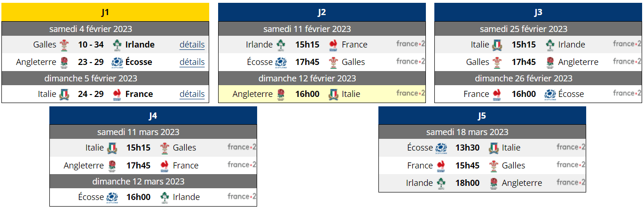644x208 pixels.
Task: Click the Italy crest in J3 Italie–Irlande row
Action: [497, 45]
